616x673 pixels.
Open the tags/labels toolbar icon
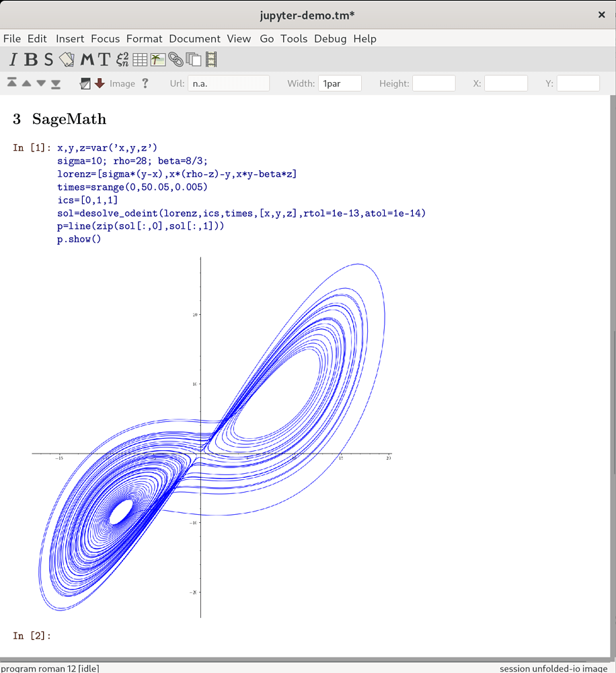pos(67,60)
